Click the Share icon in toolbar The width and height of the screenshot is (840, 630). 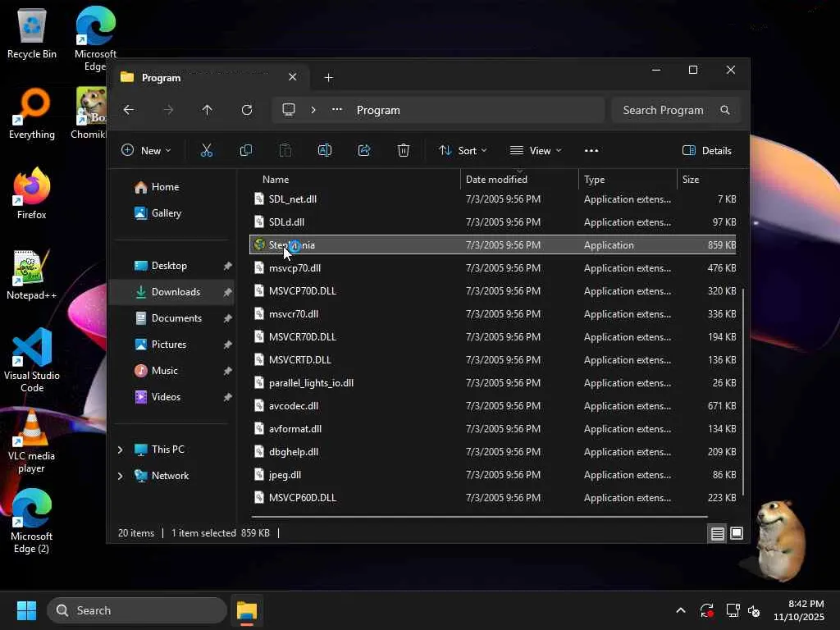(x=364, y=150)
